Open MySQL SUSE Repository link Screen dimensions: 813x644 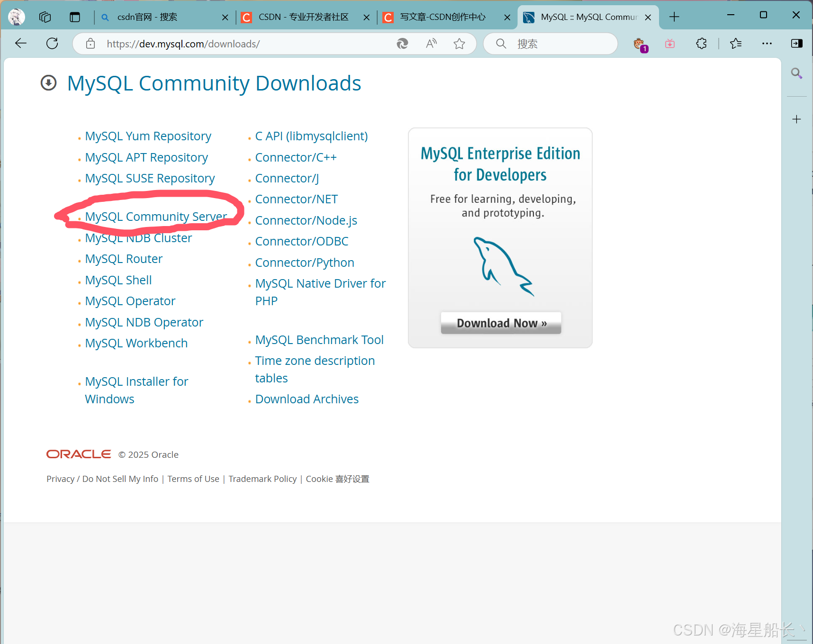150,178
